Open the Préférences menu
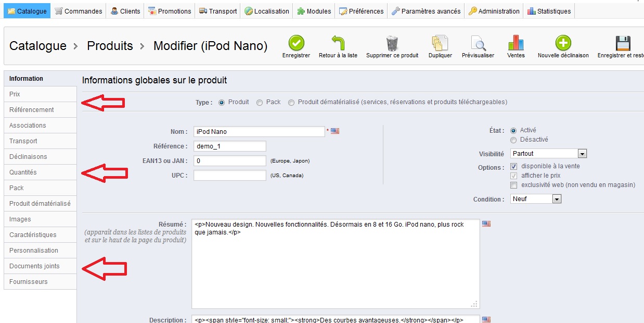 tap(362, 11)
